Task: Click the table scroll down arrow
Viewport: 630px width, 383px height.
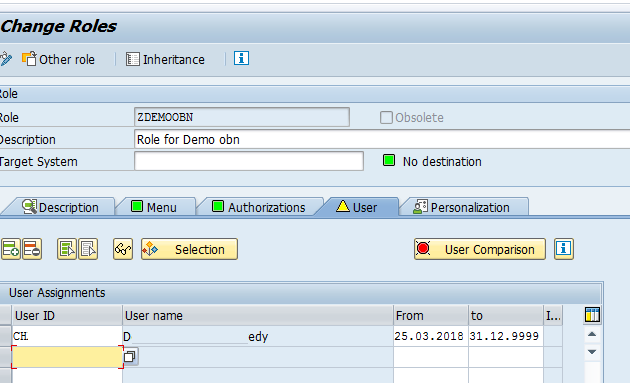Action: [592, 352]
